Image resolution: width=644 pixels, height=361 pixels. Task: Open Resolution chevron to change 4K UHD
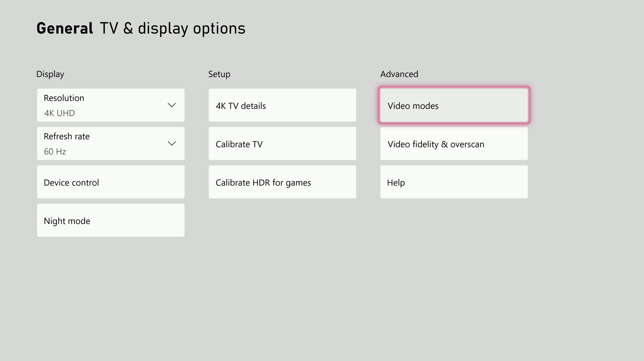[x=172, y=105]
